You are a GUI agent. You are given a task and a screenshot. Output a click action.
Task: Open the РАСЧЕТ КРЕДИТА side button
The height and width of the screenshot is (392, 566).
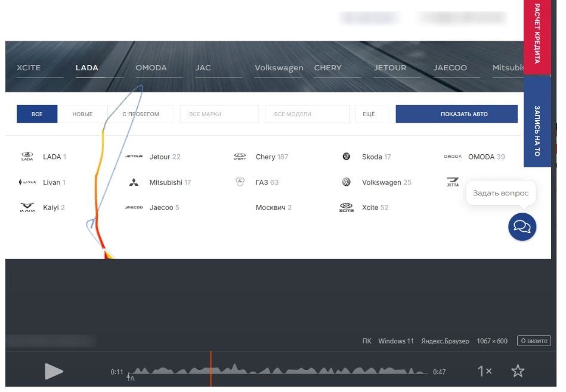[537, 36]
